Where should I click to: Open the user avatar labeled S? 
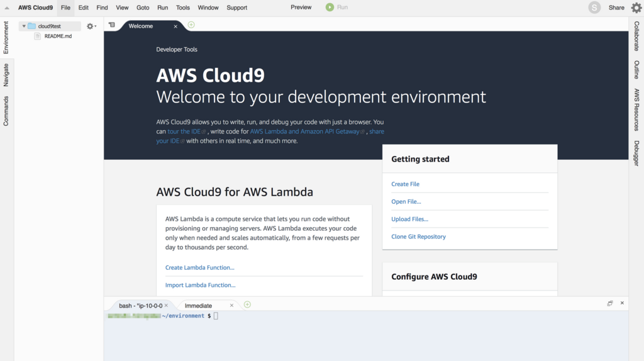tap(594, 8)
